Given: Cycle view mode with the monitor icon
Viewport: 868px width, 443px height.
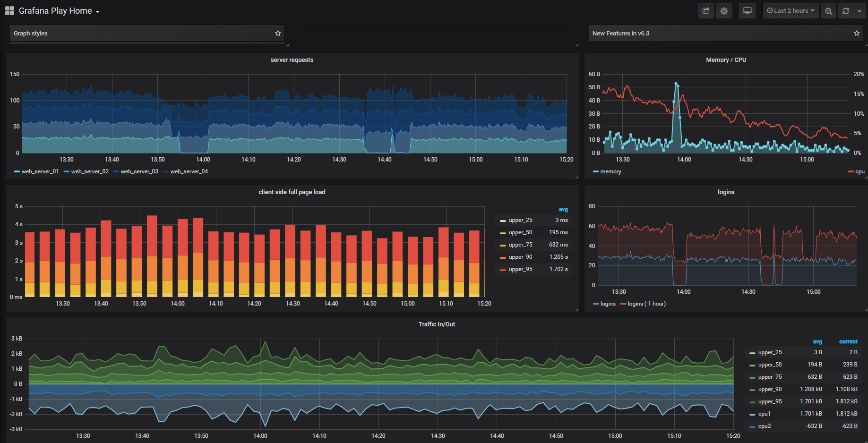Looking at the screenshot, I should (748, 11).
